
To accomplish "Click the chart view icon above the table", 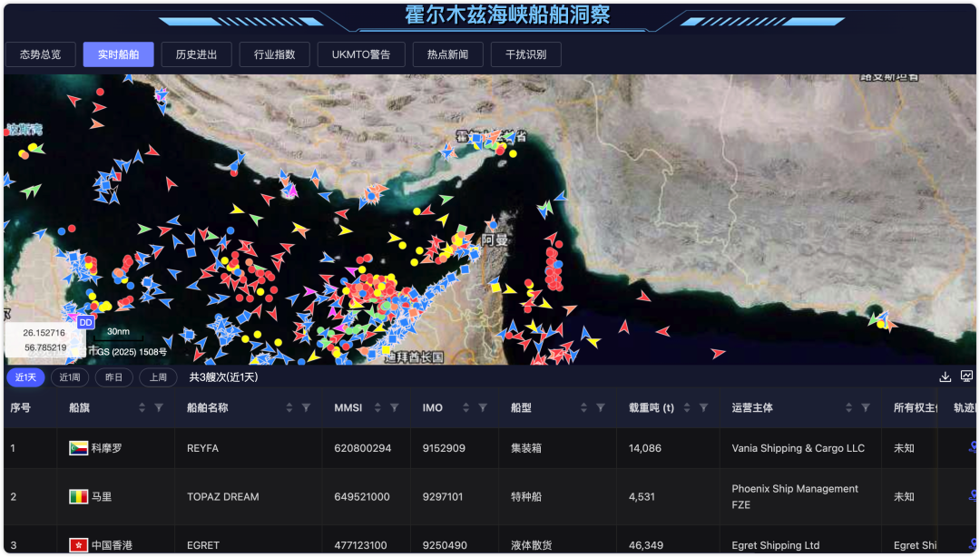I will point(966,376).
